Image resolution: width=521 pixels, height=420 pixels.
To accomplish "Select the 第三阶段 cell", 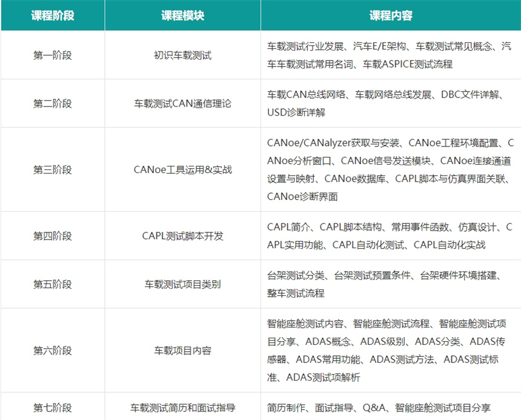I will coord(53,169).
